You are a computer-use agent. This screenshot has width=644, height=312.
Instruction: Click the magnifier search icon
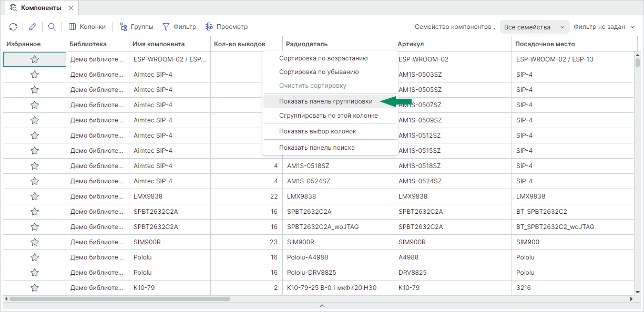pos(52,27)
